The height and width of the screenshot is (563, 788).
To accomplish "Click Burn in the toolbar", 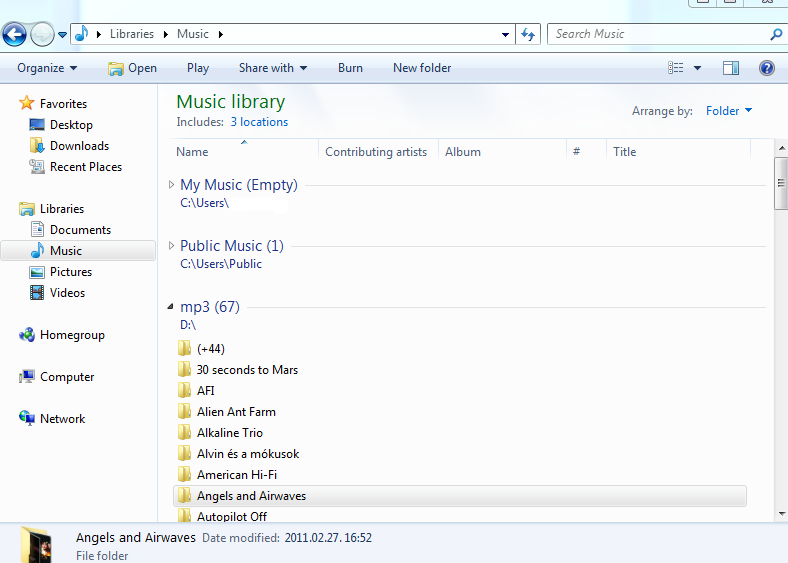I will pyautogui.click(x=350, y=68).
